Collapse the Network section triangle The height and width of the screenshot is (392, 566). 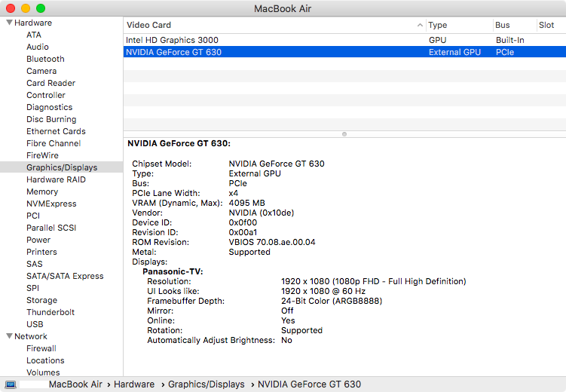point(10,336)
